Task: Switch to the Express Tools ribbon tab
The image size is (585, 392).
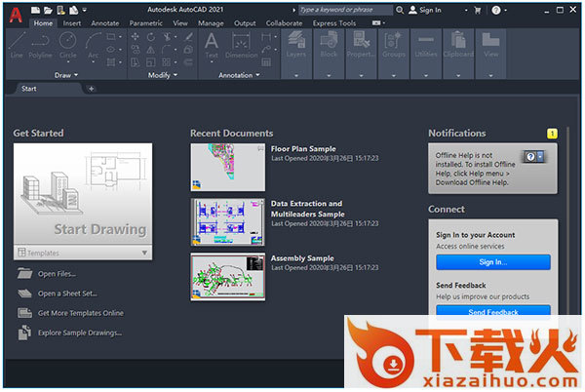Action: (334, 23)
